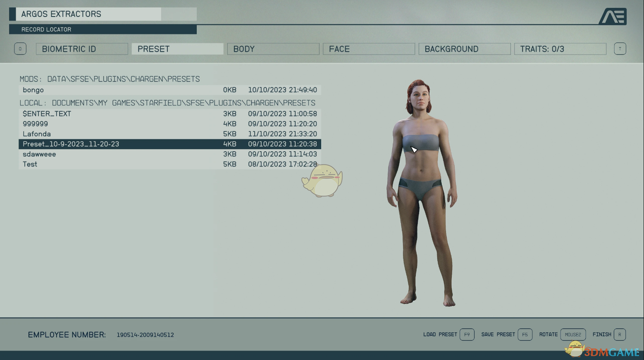Click the R finish key icon
This screenshot has height=360, width=644.
pos(620,334)
